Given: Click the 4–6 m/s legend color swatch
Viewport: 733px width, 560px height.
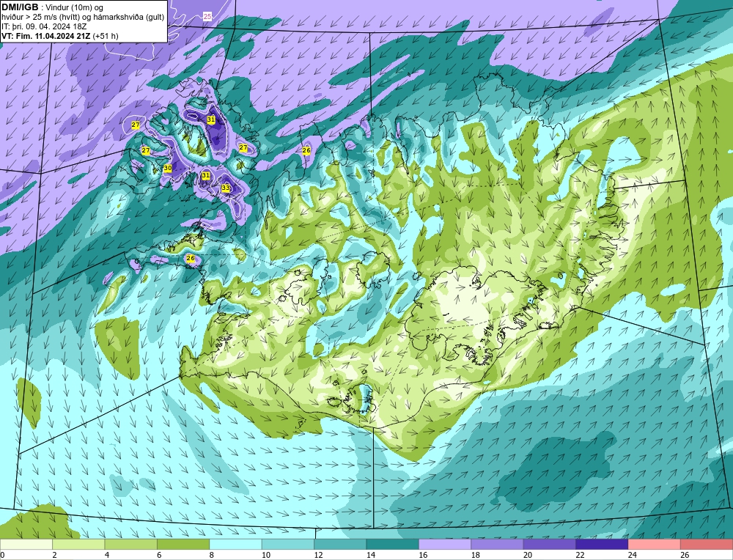Looking at the screenshot, I should coord(131,544).
